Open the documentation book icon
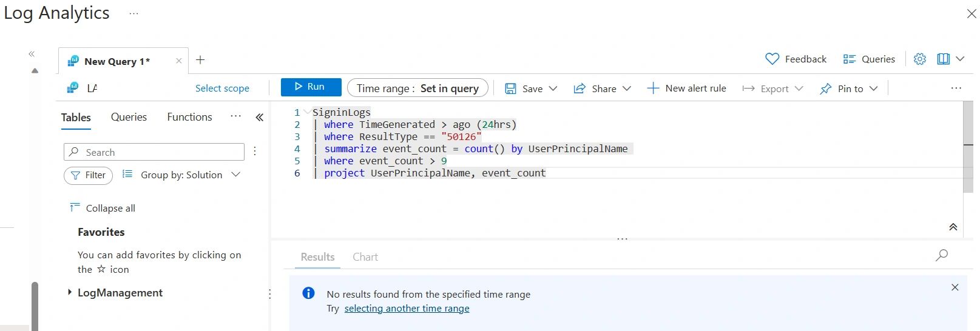980x331 pixels. 943,59
